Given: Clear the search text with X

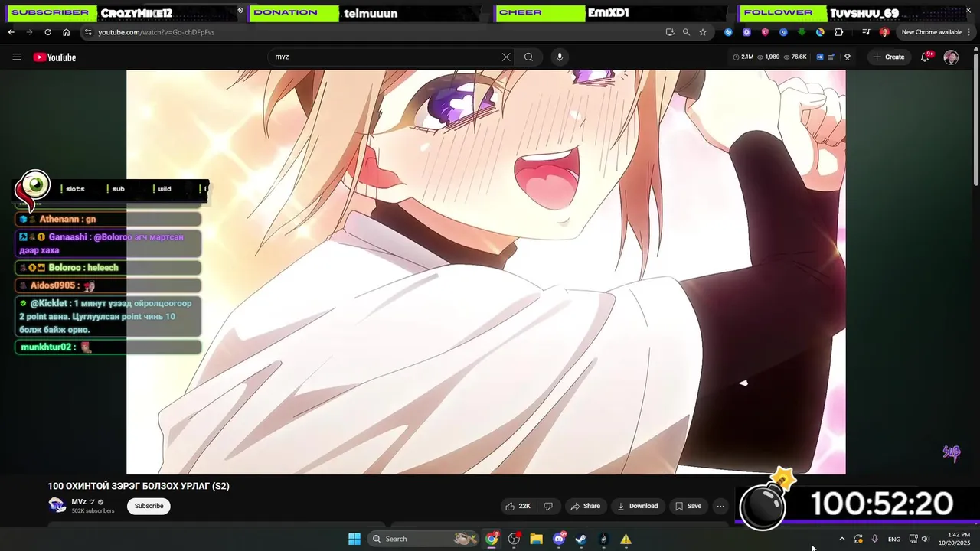Looking at the screenshot, I should 506,57.
